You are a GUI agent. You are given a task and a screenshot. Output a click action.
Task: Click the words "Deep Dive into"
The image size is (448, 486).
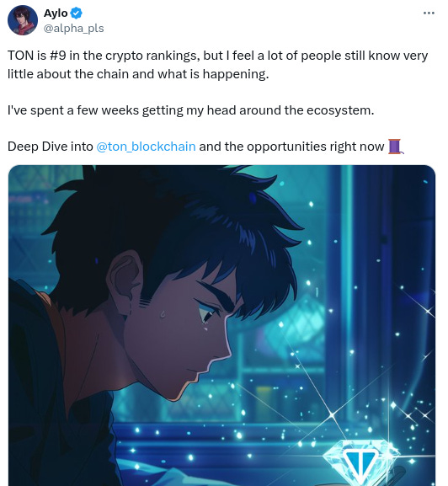click(x=51, y=147)
